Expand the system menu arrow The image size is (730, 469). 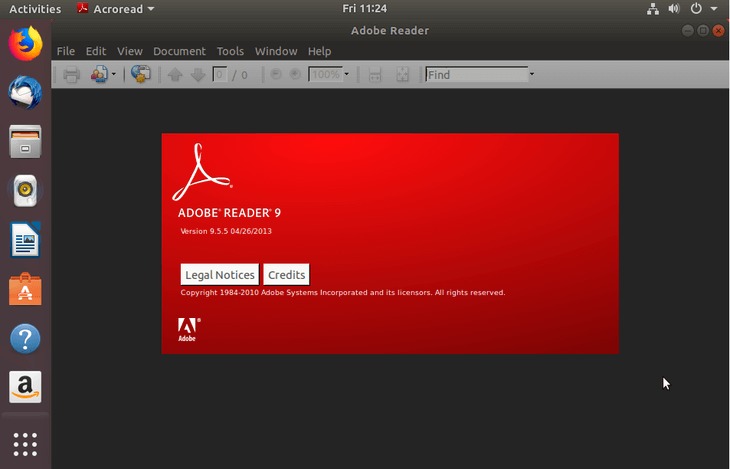pyautogui.click(x=714, y=9)
